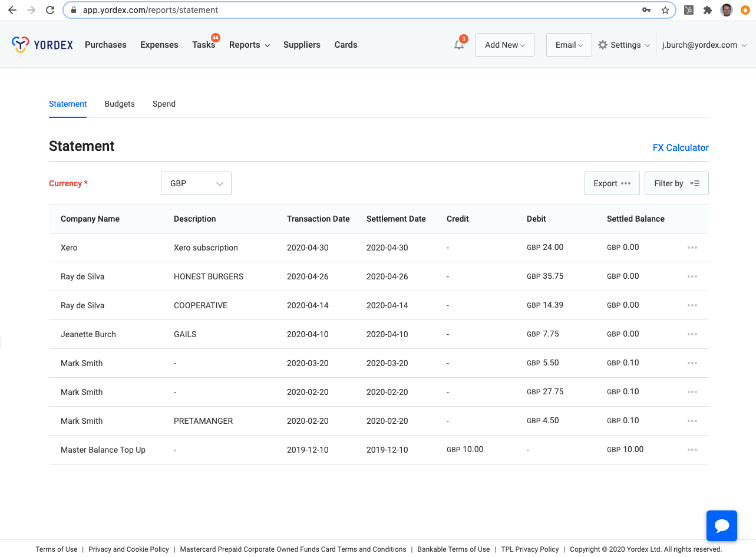Reload the page in browser

(x=50, y=10)
